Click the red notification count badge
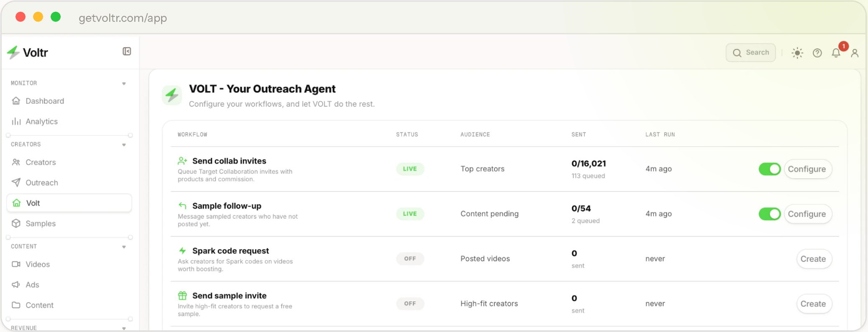 843,46
